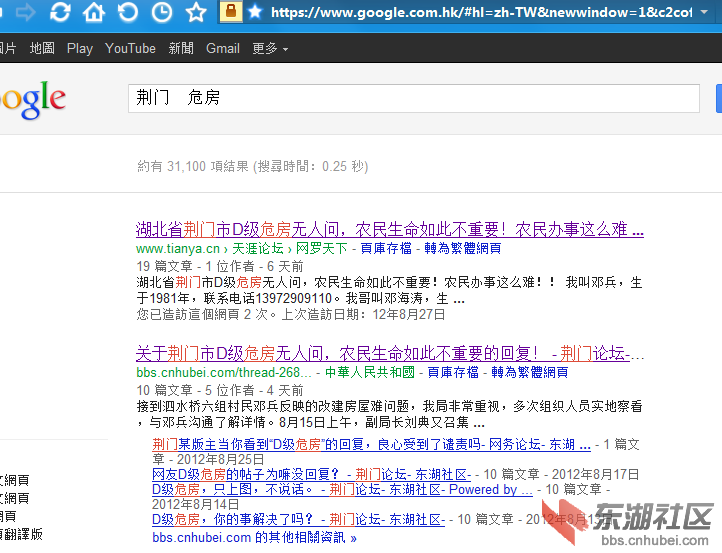Open sublink D级危房，你的事解决了吗
The image size is (722, 553).
(298, 519)
